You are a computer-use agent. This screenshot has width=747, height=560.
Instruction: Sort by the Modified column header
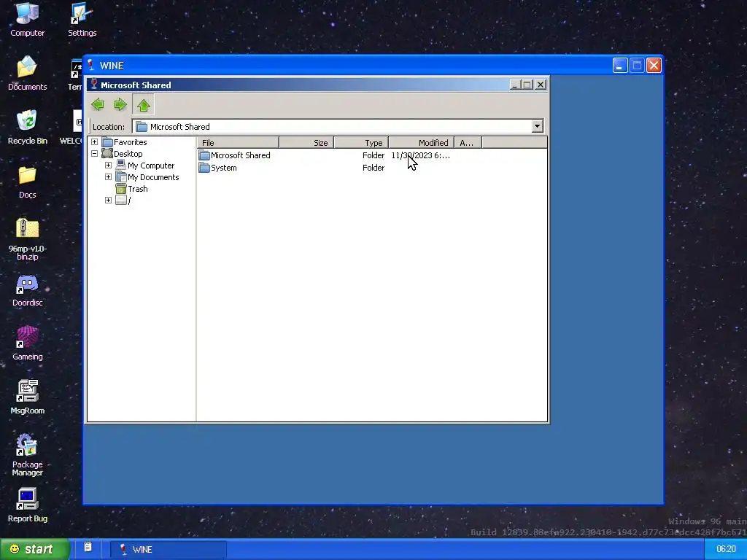click(x=421, y=142)
